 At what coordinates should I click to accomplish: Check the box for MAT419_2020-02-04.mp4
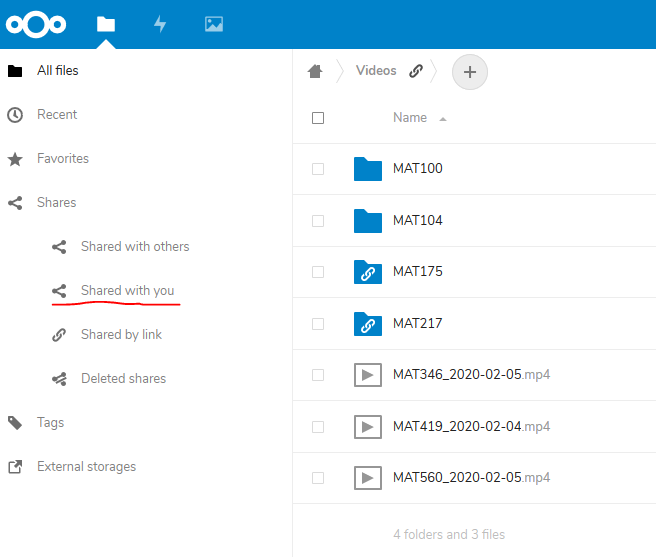coord(318,427)
